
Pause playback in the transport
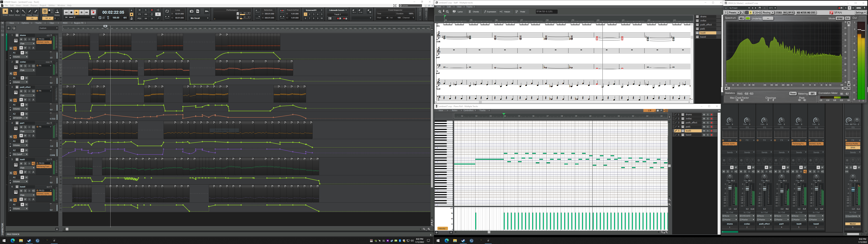82,13
